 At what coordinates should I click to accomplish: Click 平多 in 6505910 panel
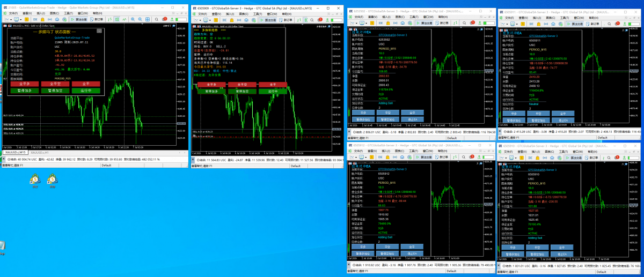[x=514, y=248]
